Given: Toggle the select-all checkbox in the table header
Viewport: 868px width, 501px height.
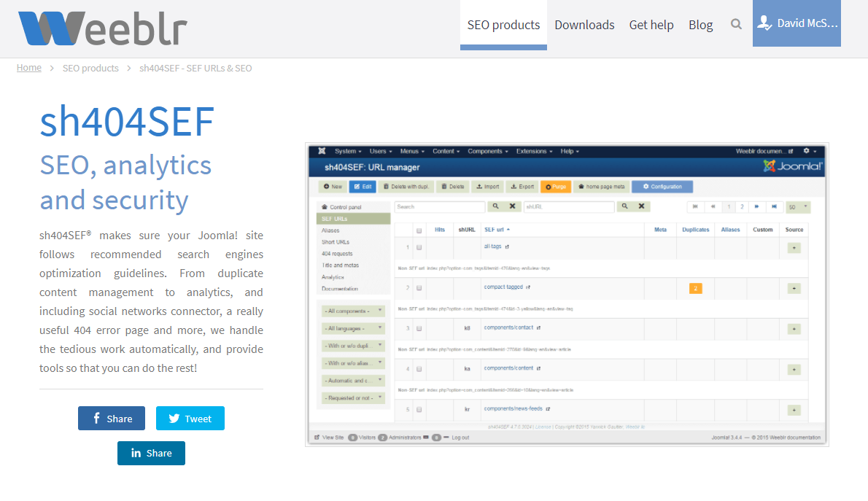Looking at the screenshot, I should click(419, 230).
